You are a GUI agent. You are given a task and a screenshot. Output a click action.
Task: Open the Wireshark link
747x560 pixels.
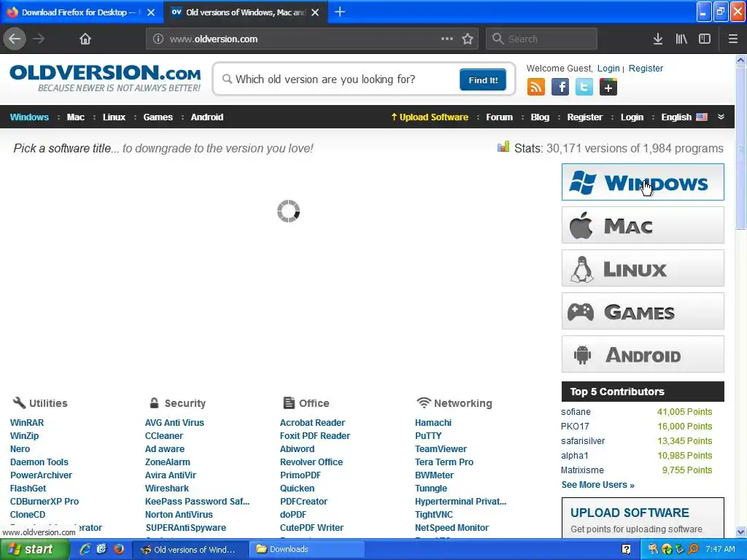[167, 488]
